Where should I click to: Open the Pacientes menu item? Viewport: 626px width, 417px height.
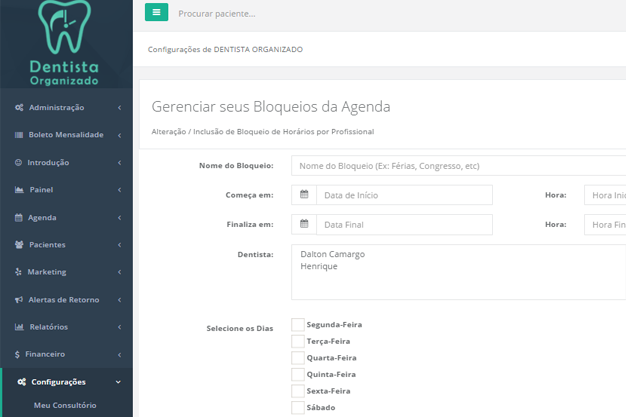66,245
